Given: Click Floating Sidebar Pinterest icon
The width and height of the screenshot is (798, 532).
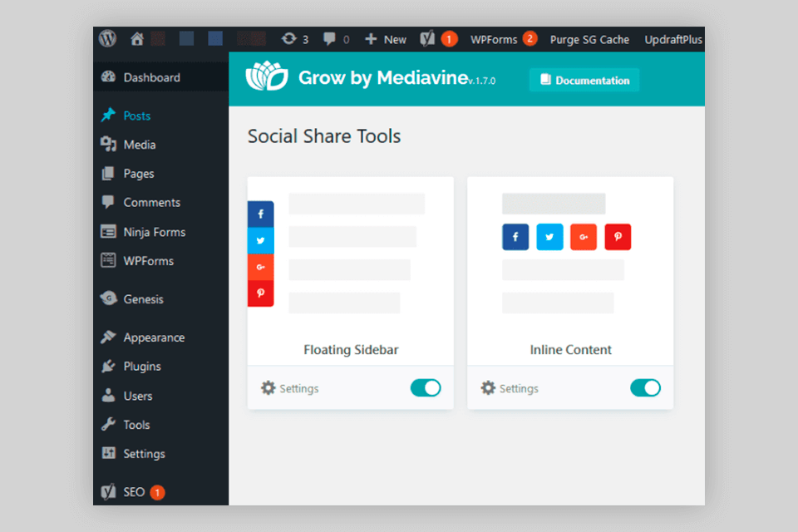Looking at the screenshot, I should click(x=260, y=293).
